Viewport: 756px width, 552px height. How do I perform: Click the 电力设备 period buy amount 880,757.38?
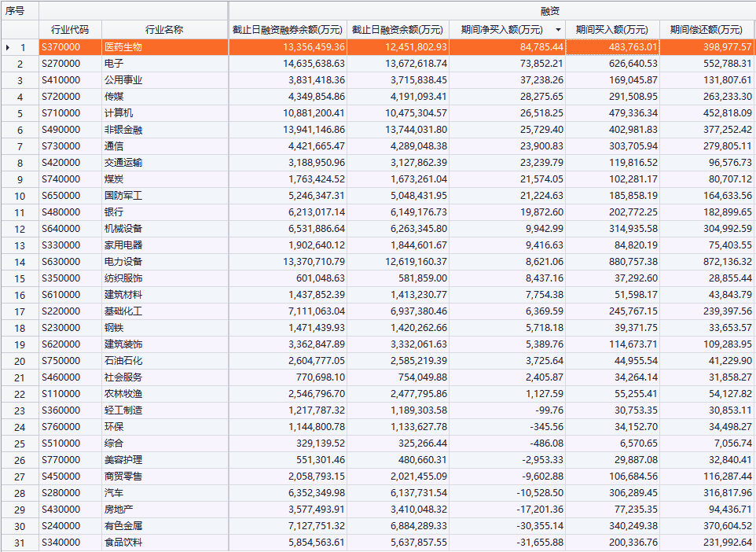tap(612, 262)
